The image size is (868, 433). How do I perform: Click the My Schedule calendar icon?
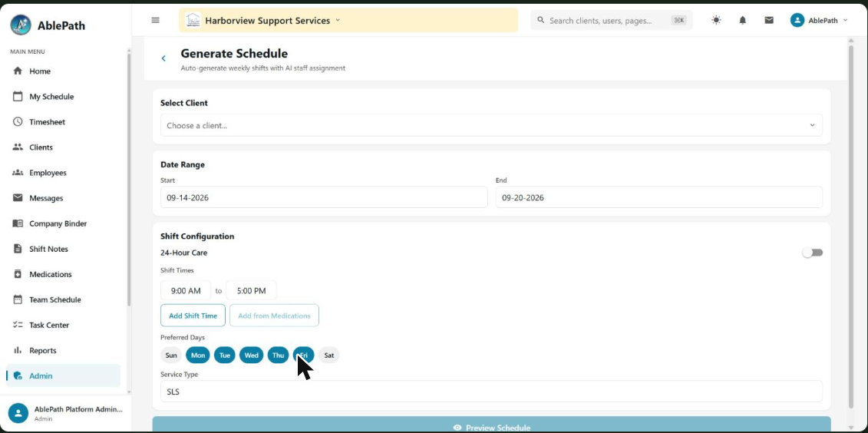pyautogui.click(x=18, y=96)
